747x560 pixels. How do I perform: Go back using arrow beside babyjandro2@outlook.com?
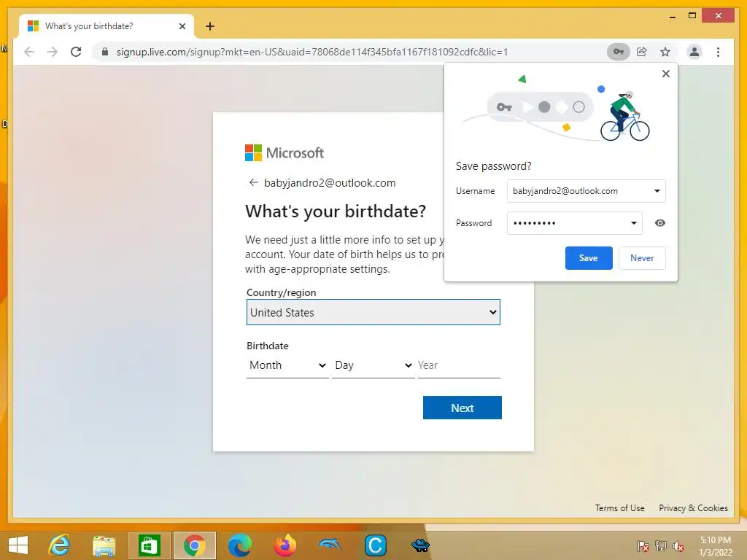tap(253, 183)
